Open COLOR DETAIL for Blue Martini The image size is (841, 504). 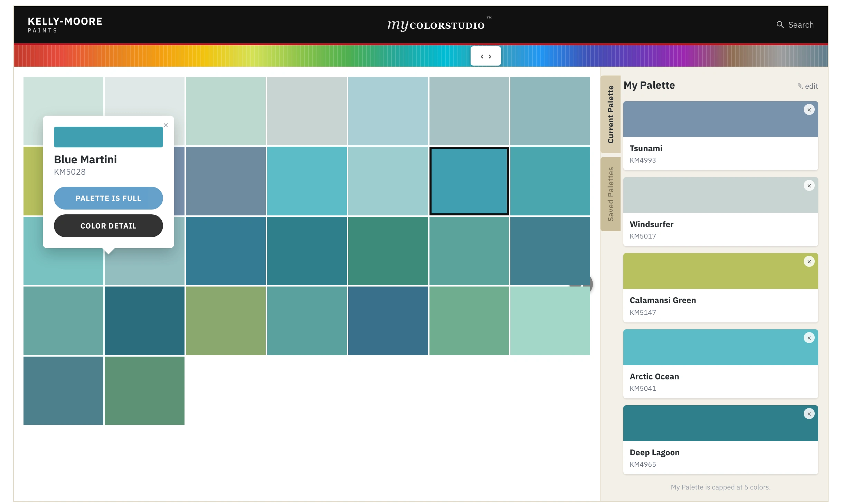pyautogui.click(x=108, y=226)
